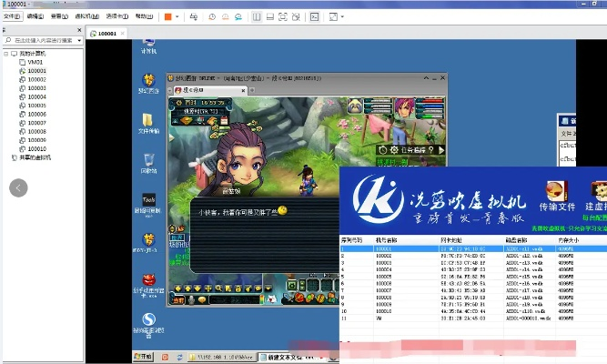Click the magnifier icon in game chat toolbar
Screen dimensions: 607x364
pos(218,288)
